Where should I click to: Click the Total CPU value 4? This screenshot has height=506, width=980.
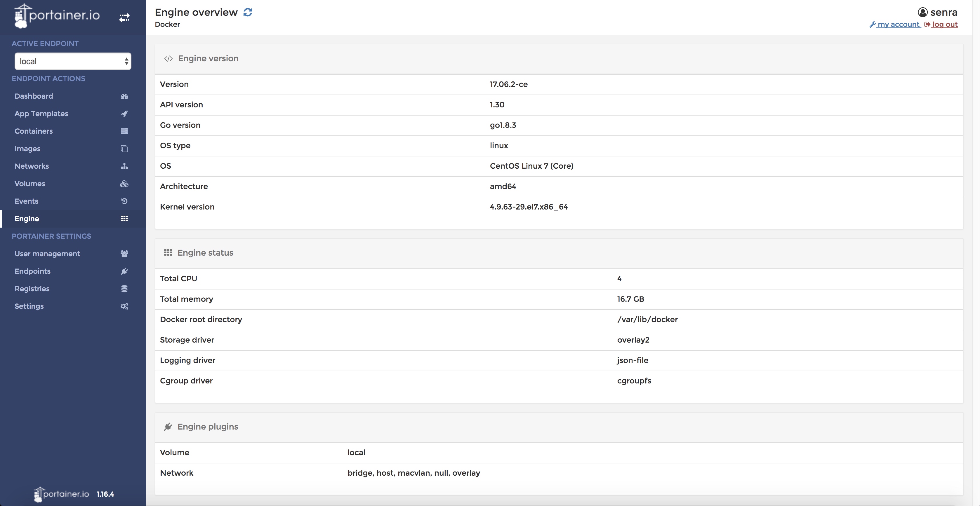[619, 279]
